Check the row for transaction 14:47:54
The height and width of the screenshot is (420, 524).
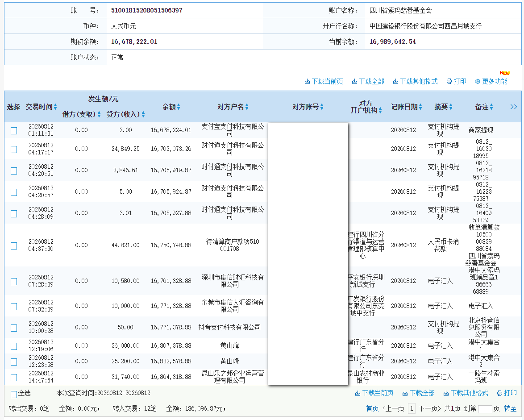[14, 378]
